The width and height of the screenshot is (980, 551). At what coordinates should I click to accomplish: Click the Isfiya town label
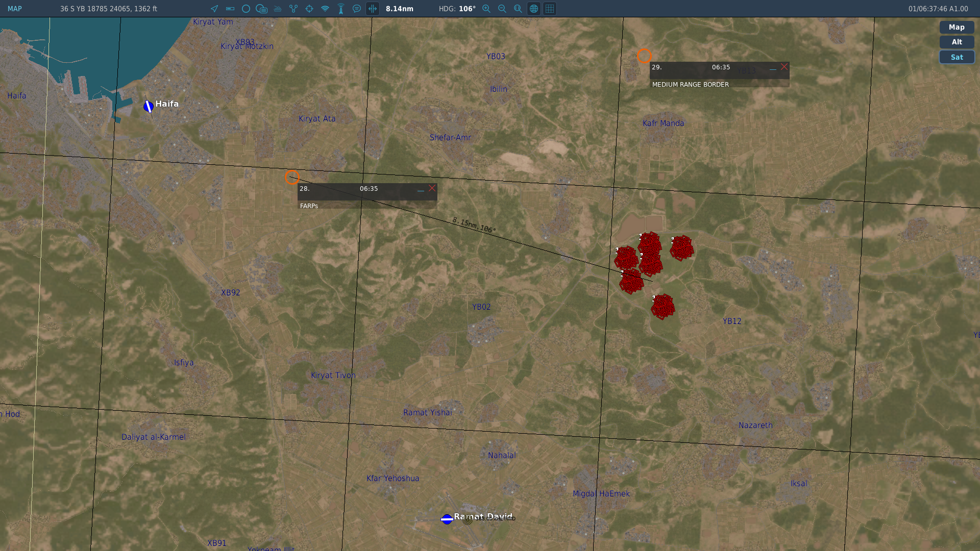click(184, 363)
